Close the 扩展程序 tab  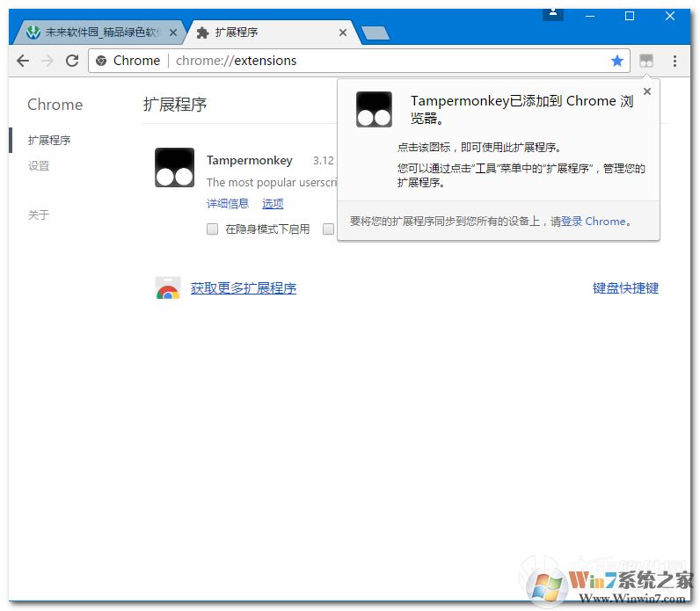(x=343, y=33)
